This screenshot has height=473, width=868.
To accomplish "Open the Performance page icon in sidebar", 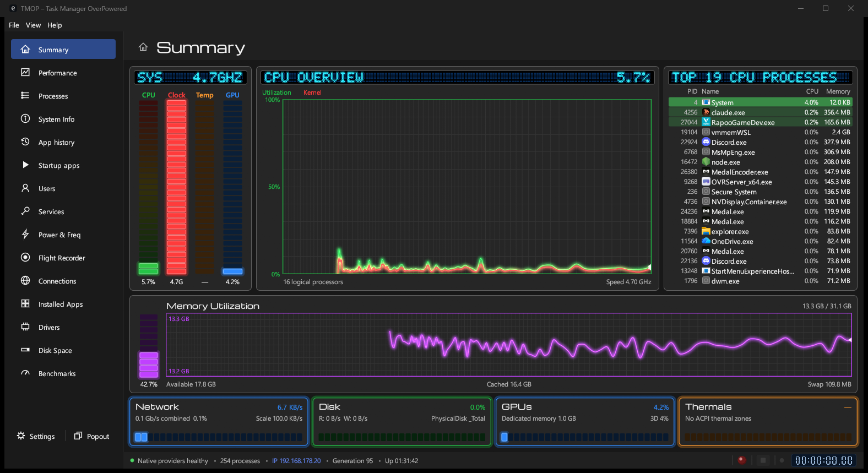I will [25, 73].
